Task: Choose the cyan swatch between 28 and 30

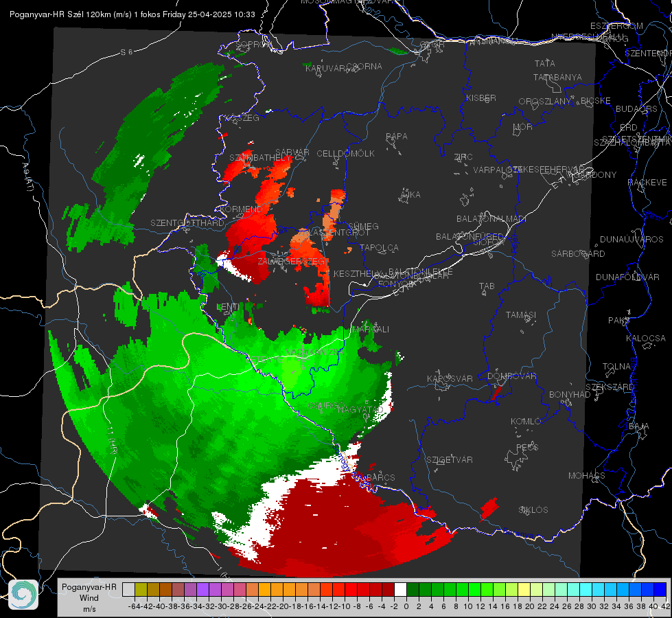Action: 586,589
